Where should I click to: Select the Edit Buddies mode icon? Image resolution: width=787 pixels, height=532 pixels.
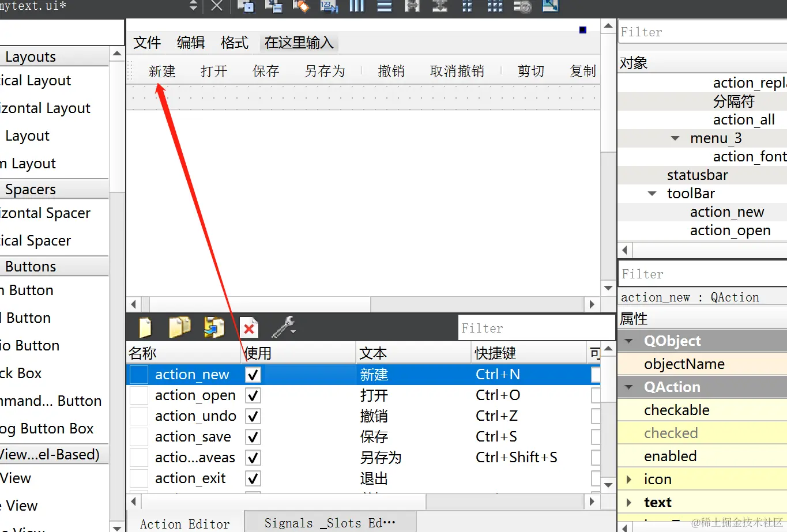301,6
